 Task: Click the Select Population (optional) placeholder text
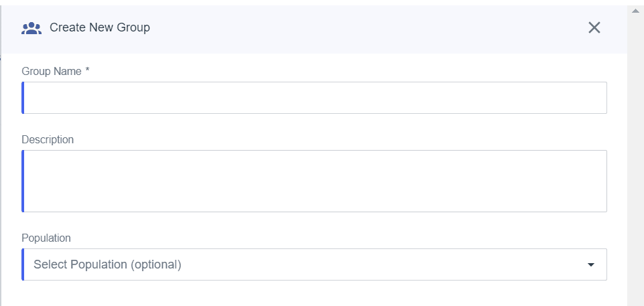pos(107,264)
